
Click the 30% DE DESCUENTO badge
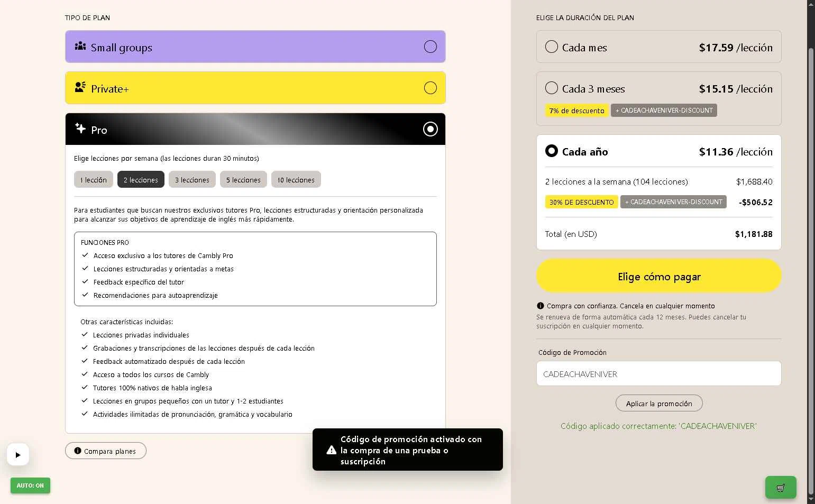[581, 202]
